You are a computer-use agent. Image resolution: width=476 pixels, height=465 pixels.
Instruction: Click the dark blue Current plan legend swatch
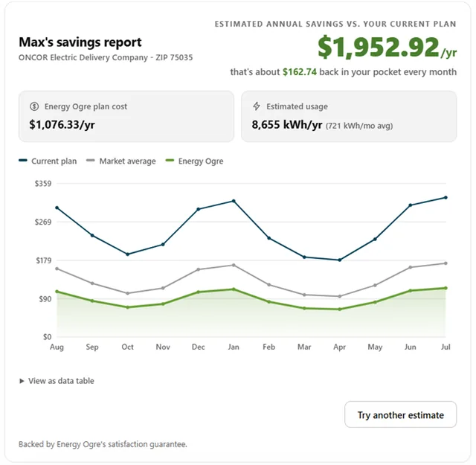pyautogui.click(x=23, y=161)
